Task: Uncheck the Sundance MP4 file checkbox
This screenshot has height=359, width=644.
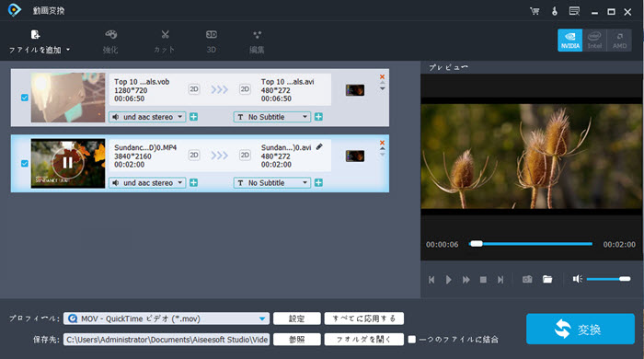Action: tap(25, 163)
